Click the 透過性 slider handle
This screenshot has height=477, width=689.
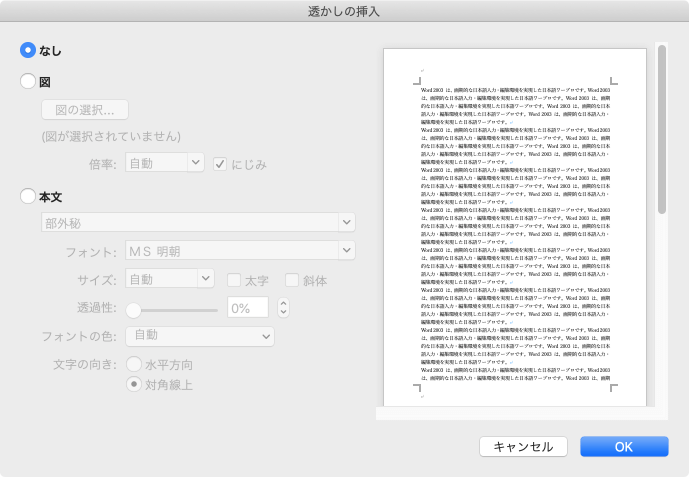point(134,310)
